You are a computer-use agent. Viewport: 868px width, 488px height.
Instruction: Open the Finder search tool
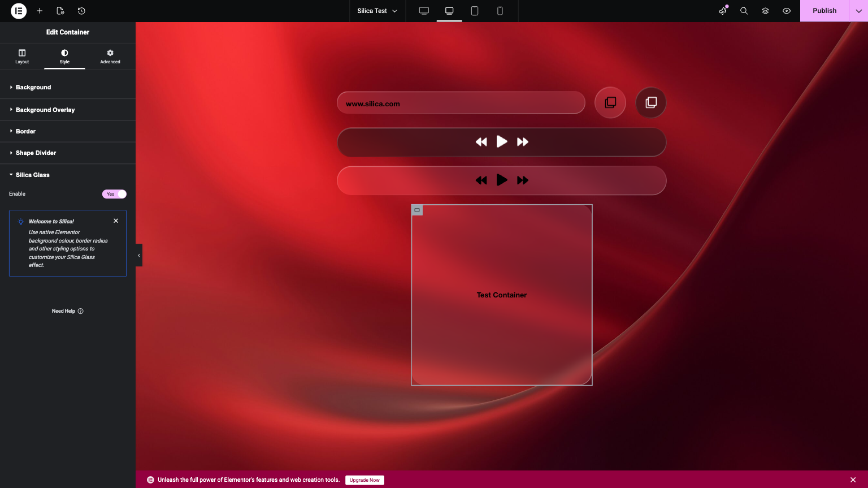click(x=744, y=11)
